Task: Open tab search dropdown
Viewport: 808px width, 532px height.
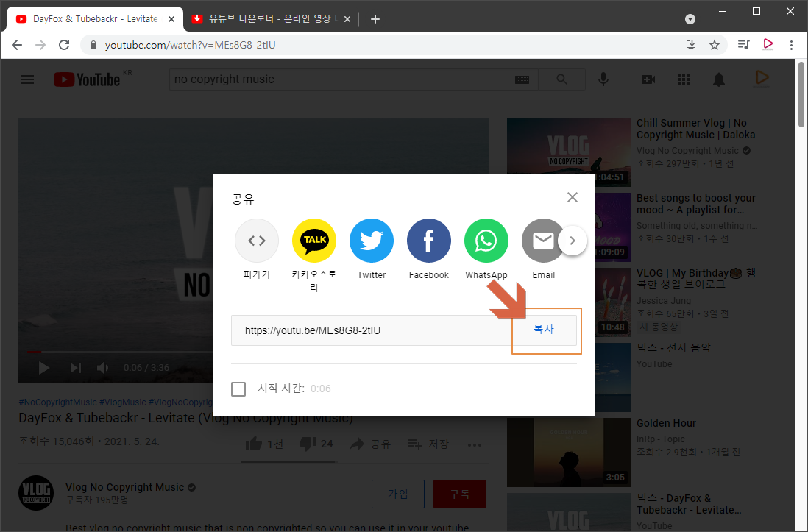Action: [690, 19]
